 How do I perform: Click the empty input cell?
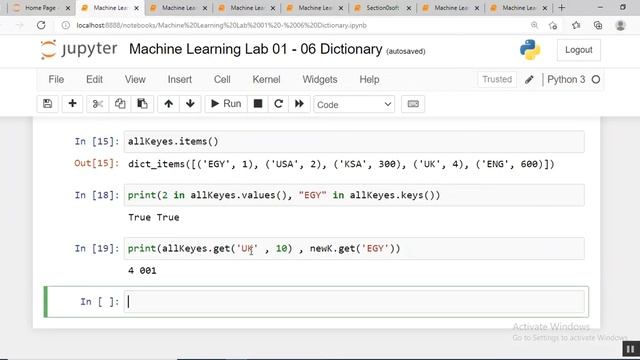point(354,302)
